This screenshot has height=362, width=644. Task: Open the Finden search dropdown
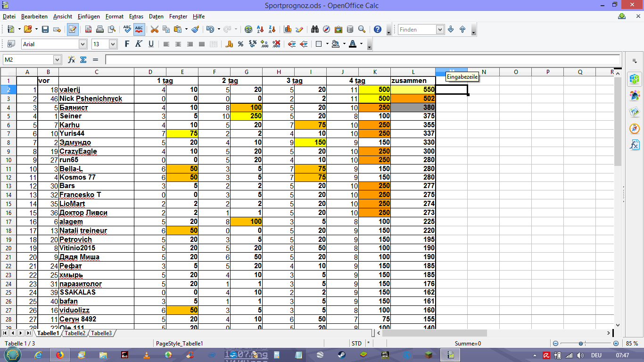(x=440, y=29)
